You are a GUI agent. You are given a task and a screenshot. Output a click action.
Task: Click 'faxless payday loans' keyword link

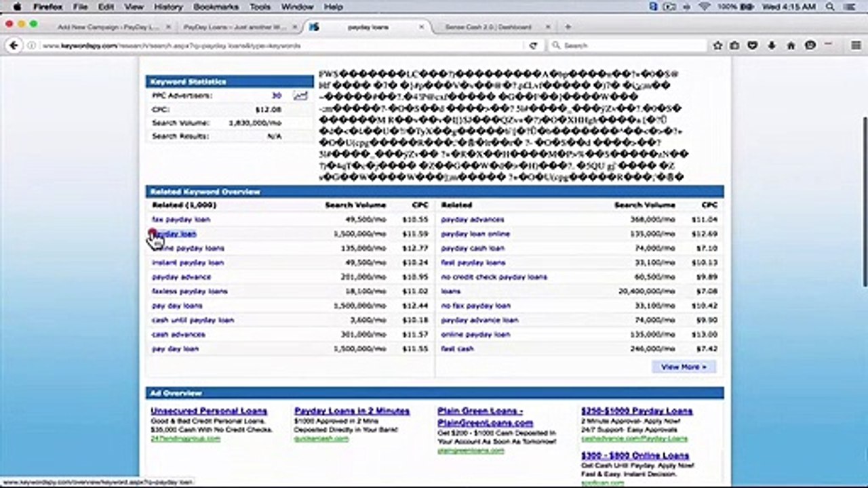(190, 291)
